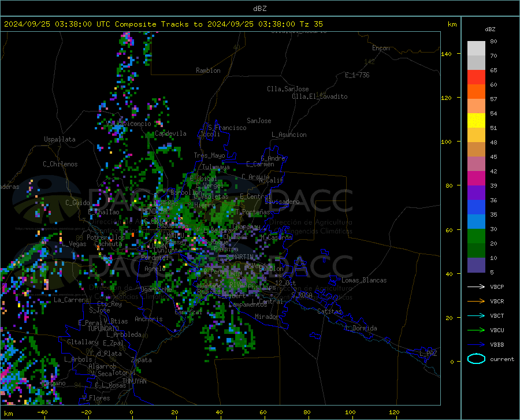Click the cyan VBCT arrow symbol
The image size is (520, 420).
pyautogui.click(x=476, y=315)
